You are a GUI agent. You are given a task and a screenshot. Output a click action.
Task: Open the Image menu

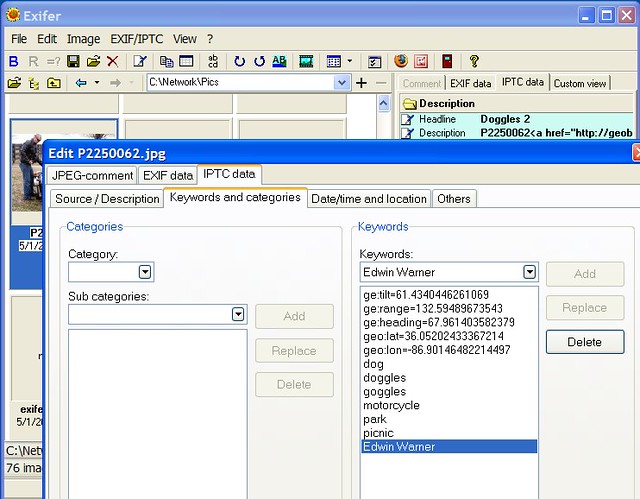pos(83,38)
